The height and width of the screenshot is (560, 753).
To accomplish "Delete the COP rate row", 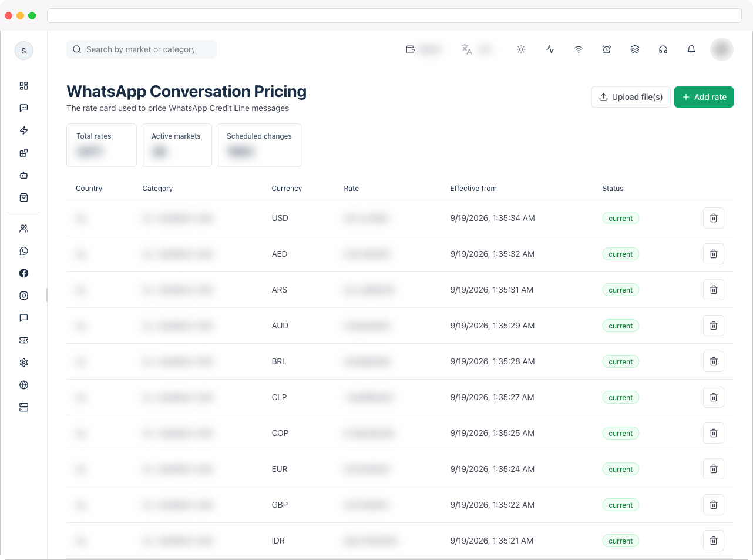I will (x=714, y=433).
